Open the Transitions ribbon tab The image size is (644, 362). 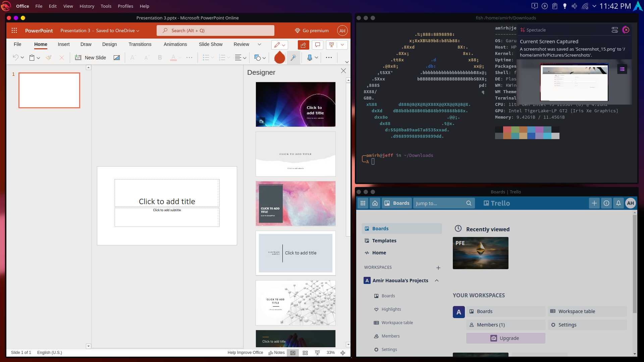click(140, 44)
